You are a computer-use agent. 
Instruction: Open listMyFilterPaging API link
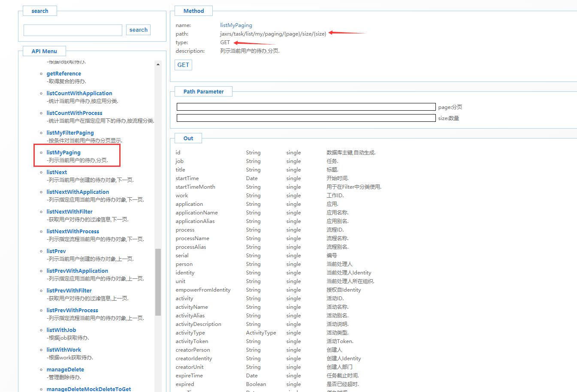(70, 133)
